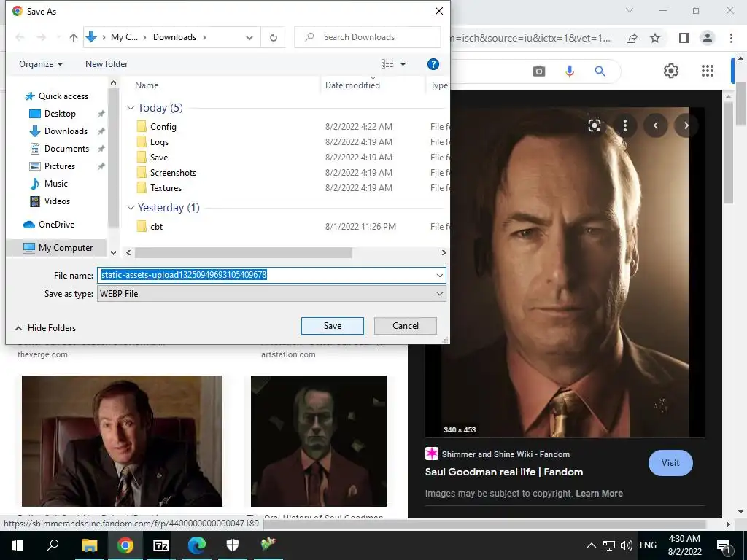Open Google quick settings gear
This screenshot has width=747, height=560.
(x=671, y=71)
